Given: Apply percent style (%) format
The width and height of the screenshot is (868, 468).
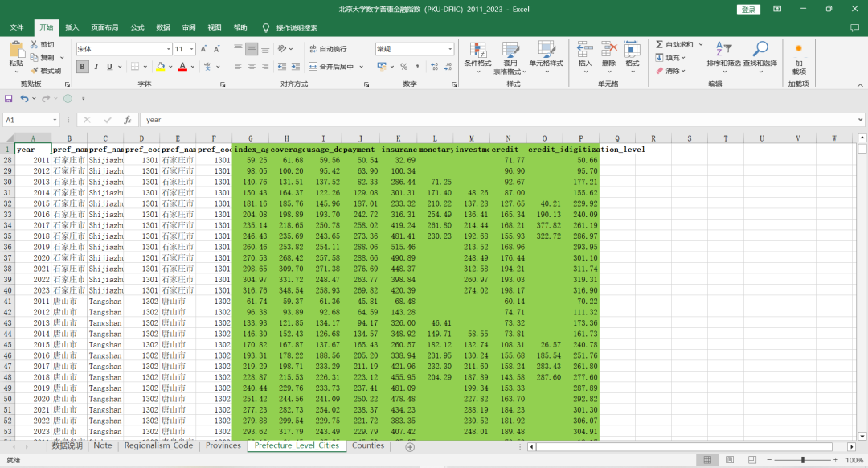Looking at the screenshot, I should click(x=404, y=67).
